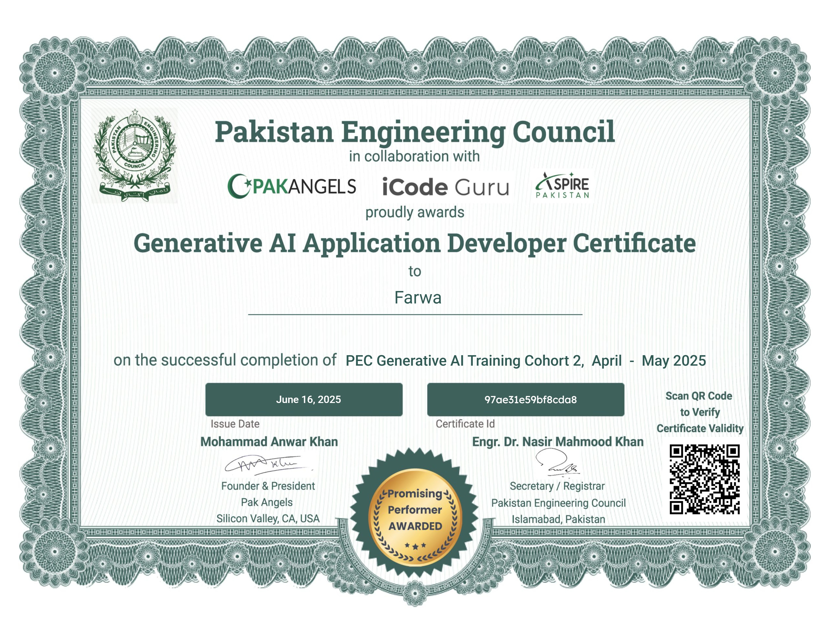Click the 'Certificate Id' label

click(x=465, y=424)
